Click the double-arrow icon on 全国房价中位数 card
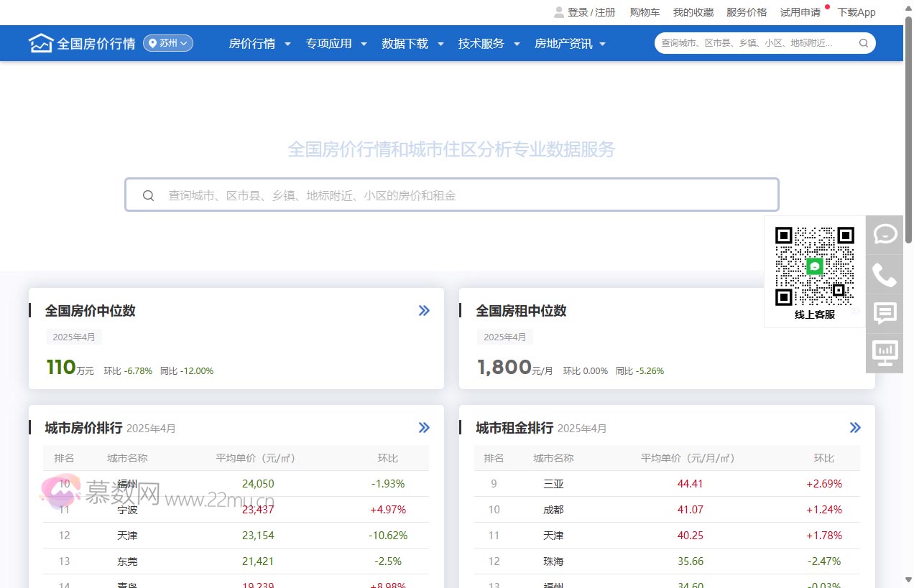Screen dimensions: 914x588 pyautogui.click(x=424, y=310)
